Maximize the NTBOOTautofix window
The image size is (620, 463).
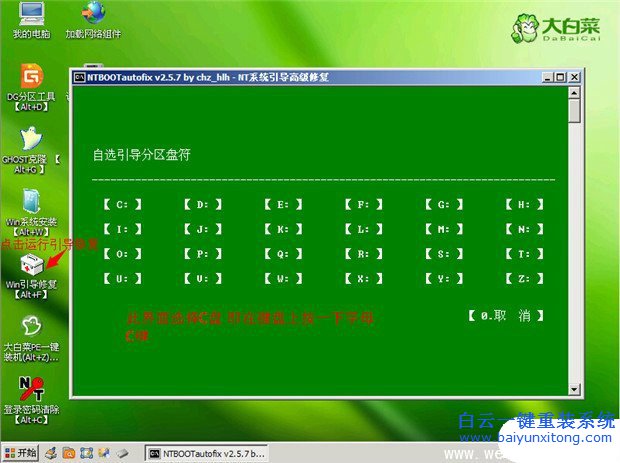click(x=560, y=77)
